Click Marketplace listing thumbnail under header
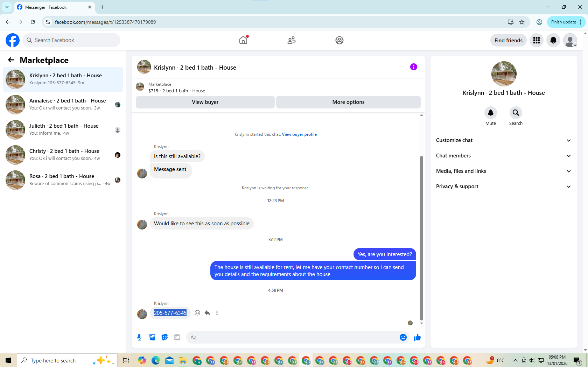 (140, 87)
